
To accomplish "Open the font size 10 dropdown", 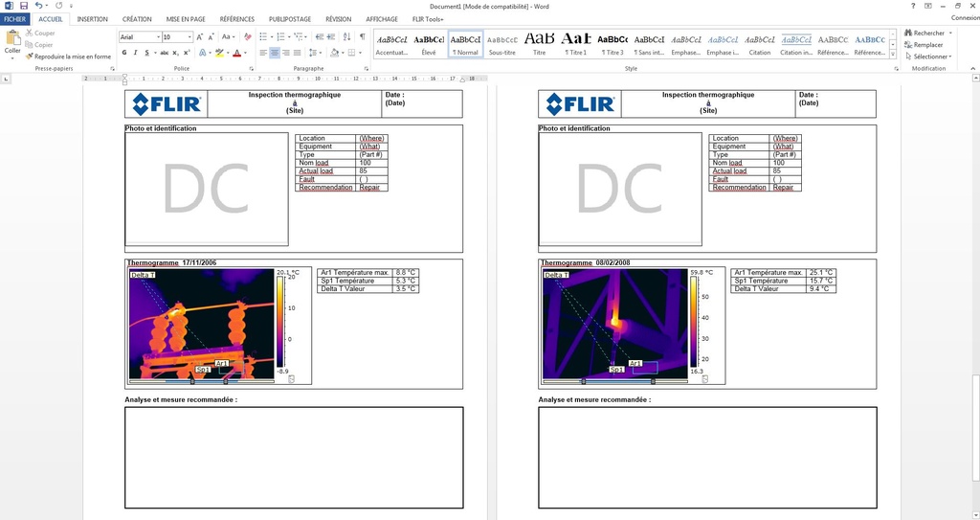I will coord(189,37).
